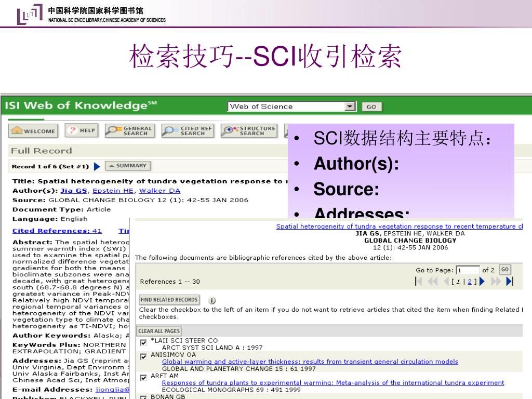
Task: Click the 'Language: English' line
Action: click(x=50, y=219)
